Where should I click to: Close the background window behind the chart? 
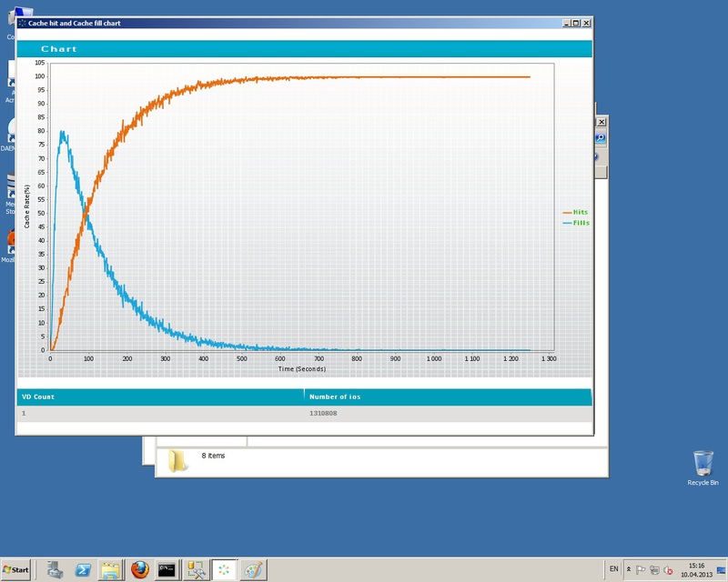pyautogui.click(x=602, y=122)
